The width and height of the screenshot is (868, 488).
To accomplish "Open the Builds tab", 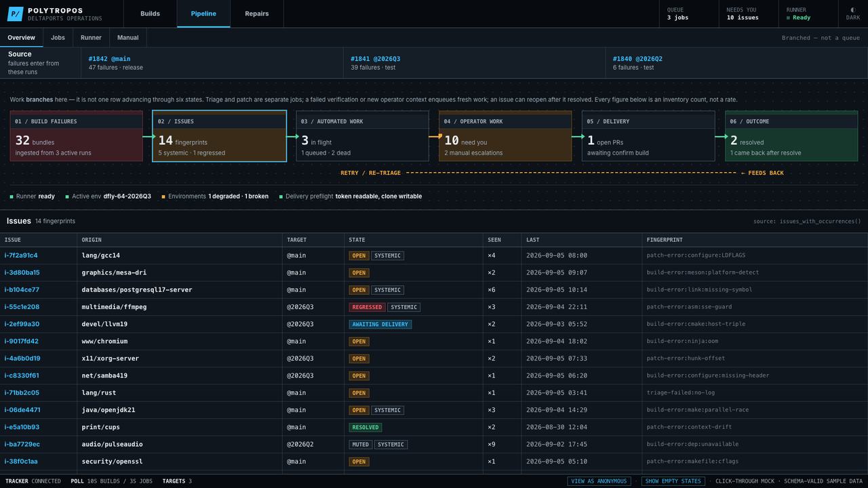I will click(x=150, y=14).
